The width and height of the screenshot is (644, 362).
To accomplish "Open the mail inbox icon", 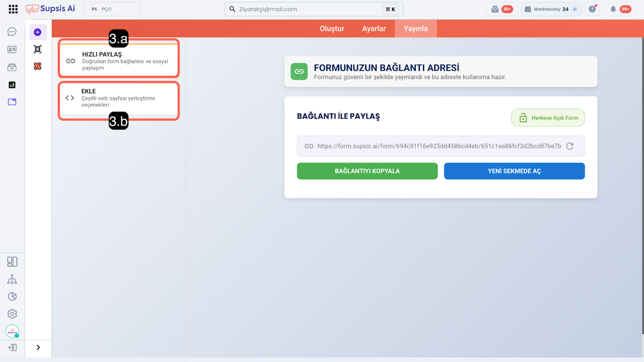I will [495, 9].
